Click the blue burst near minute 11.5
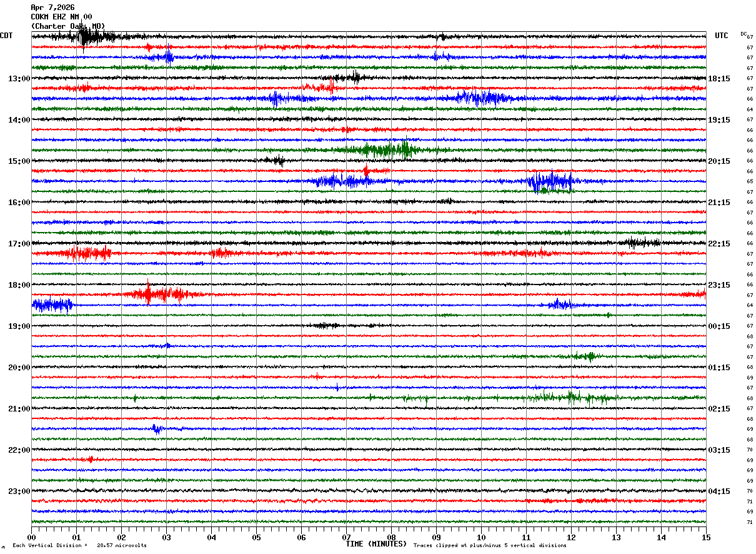The width and height of the screenshot is (756, 554). [x=550, y=181]
